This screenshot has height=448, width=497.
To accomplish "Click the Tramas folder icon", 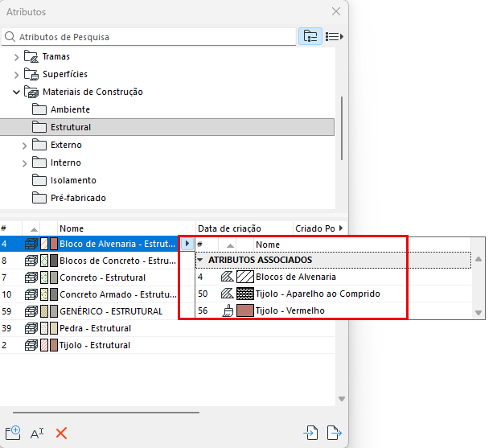I will tap(31, 56).
